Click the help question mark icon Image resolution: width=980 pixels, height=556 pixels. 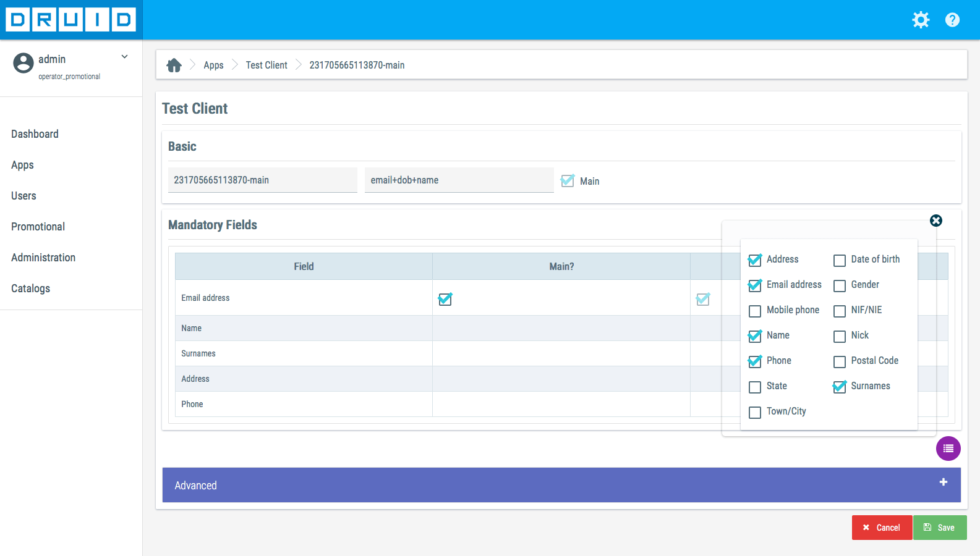coord(952,20)
